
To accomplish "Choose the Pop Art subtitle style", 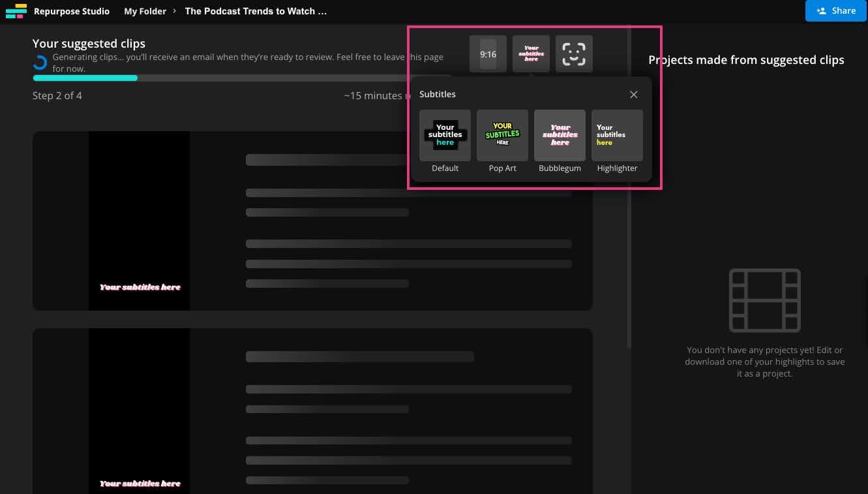I will point(502,135).
